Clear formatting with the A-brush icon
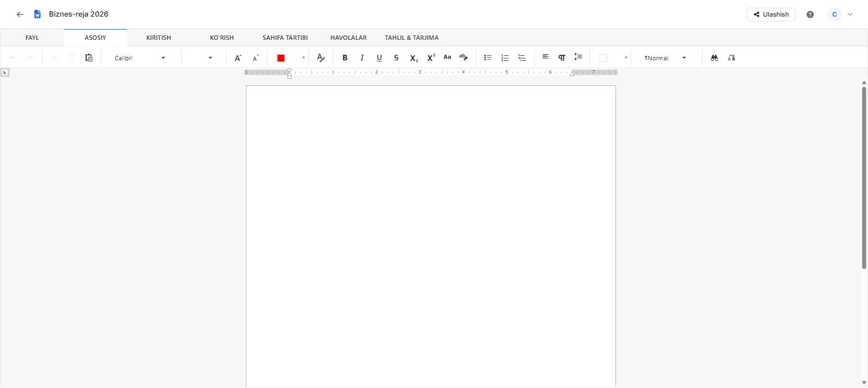This screenshot has width=868, height=388. (321, 58)
